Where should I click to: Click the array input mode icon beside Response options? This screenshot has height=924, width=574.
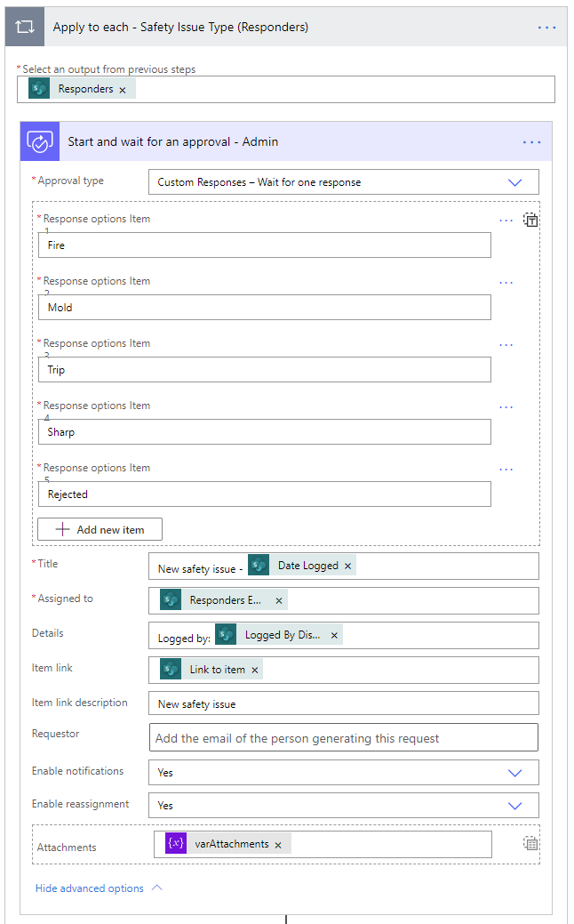(530, 220)
